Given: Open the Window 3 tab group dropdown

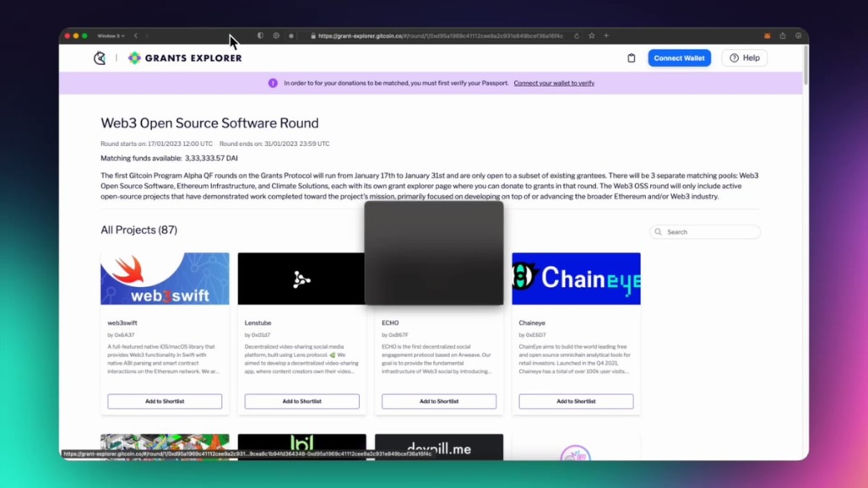Looking at the screenshot, I should [x=111, y=36].
